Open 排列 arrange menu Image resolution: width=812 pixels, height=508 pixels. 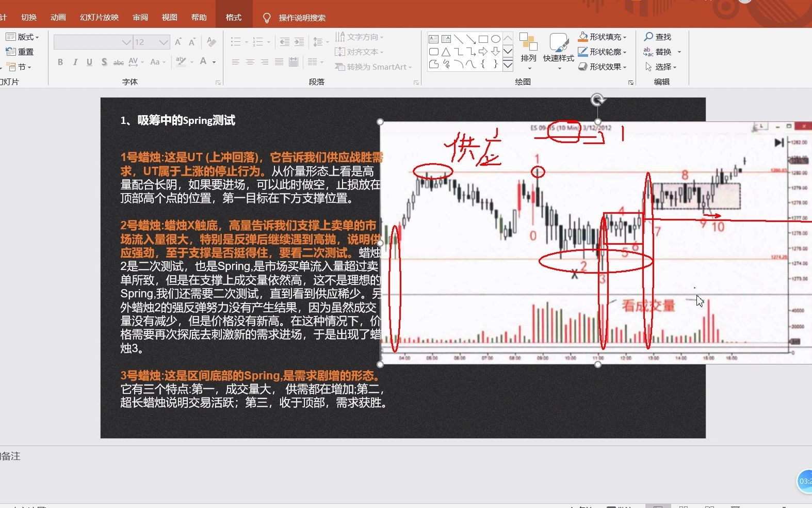[528, 51]
